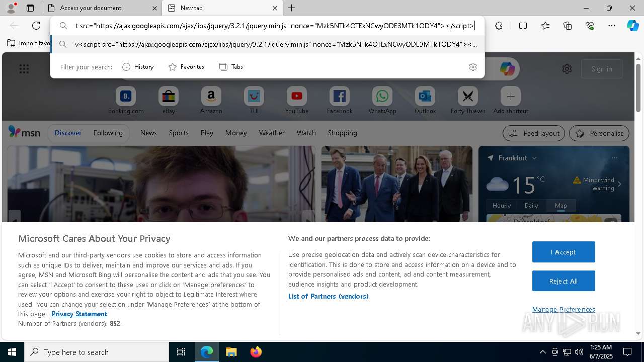
Task: Open weather card more options ellipsis
Action: 614,158
